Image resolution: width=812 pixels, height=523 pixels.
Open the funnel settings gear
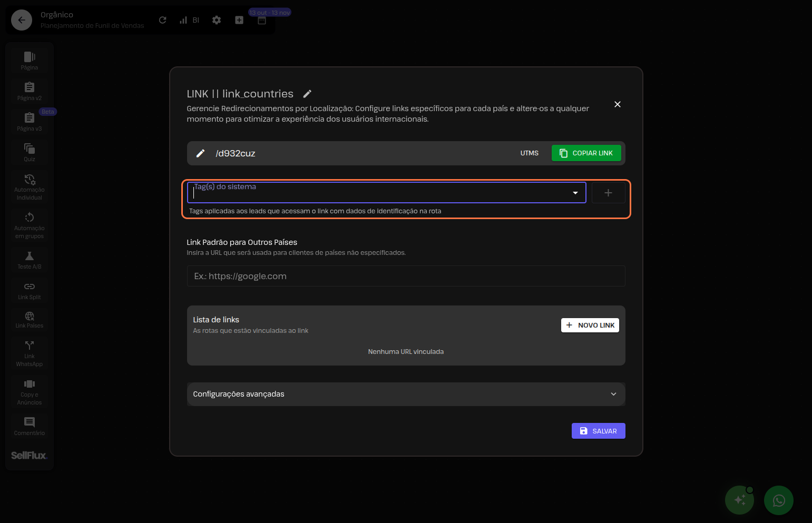tap(216, 19)
